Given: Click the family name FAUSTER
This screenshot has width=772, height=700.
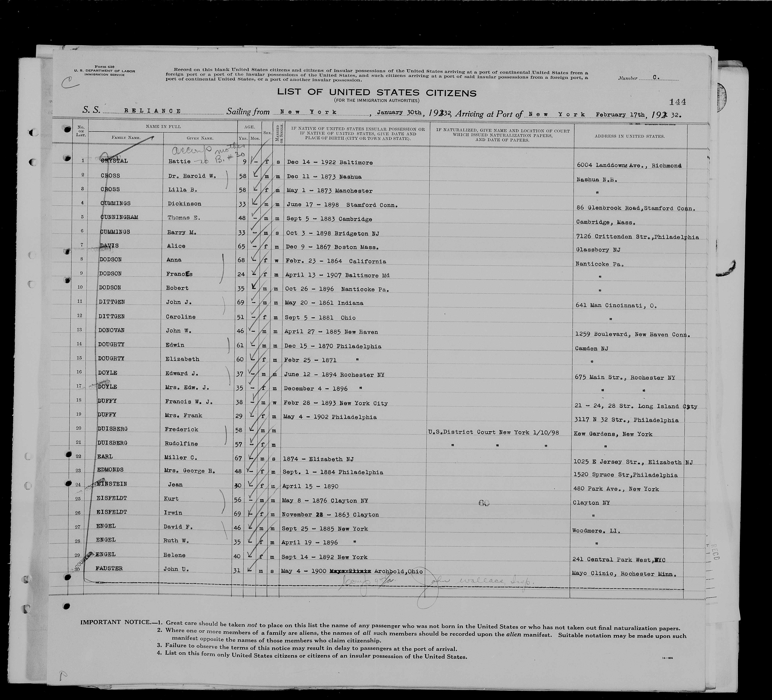Looking at the screenshot, I should (x=109, y=568).
